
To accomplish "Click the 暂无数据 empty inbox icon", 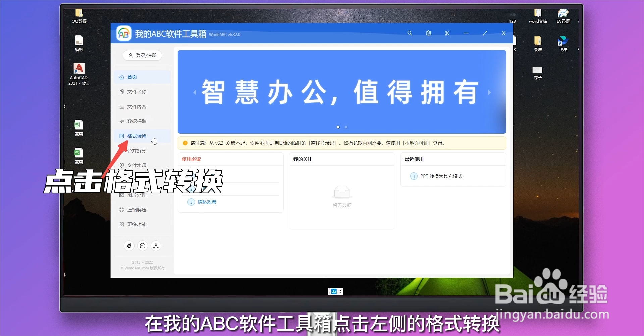I will pos(342,192).
